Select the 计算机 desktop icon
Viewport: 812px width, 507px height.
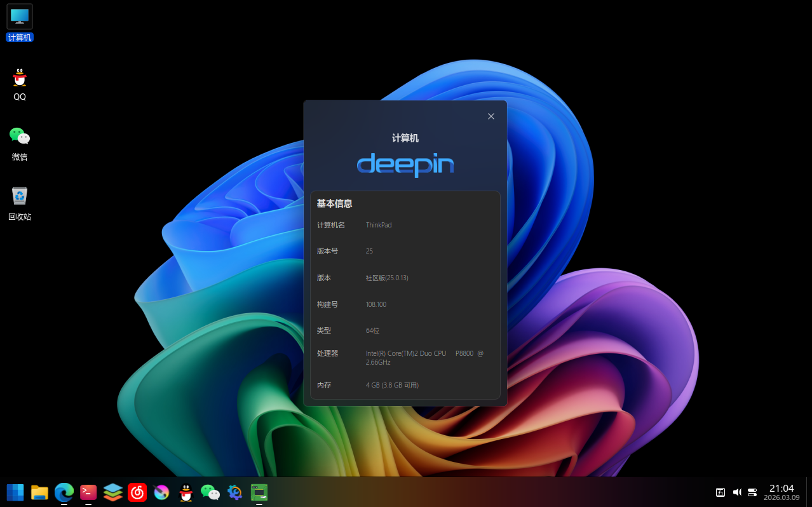click(x=20, y=23)
